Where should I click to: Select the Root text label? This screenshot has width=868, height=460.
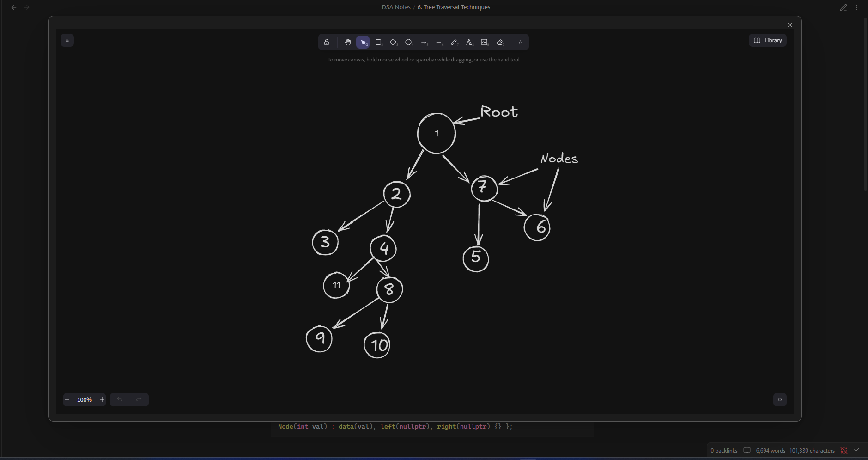[x=499, y=112]
